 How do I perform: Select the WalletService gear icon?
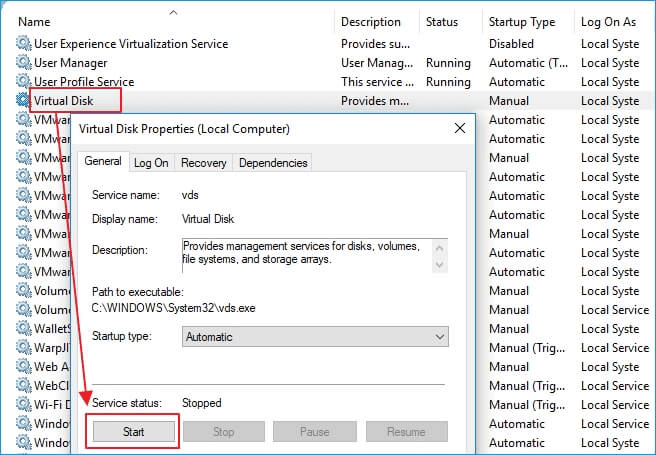[x=24, y=329]
